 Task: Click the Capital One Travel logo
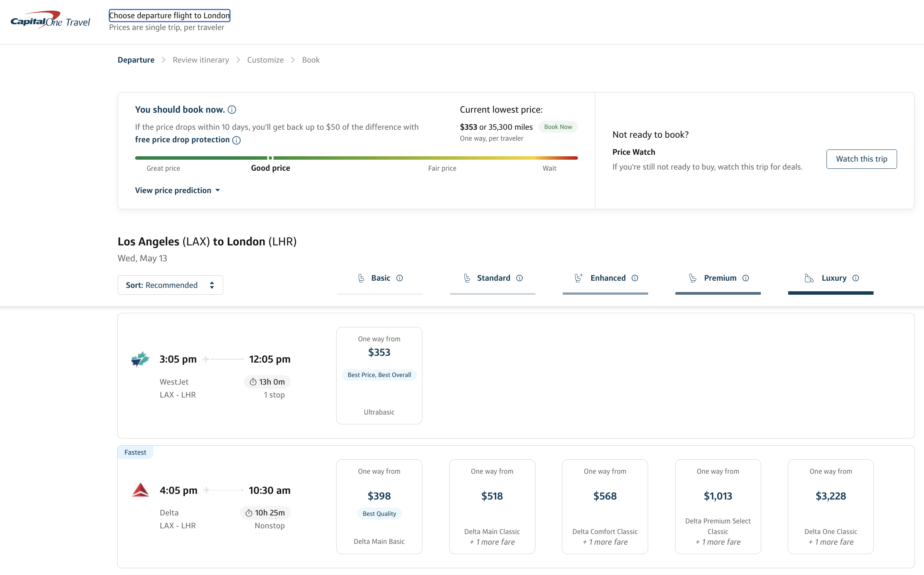[x=50, y=20]
